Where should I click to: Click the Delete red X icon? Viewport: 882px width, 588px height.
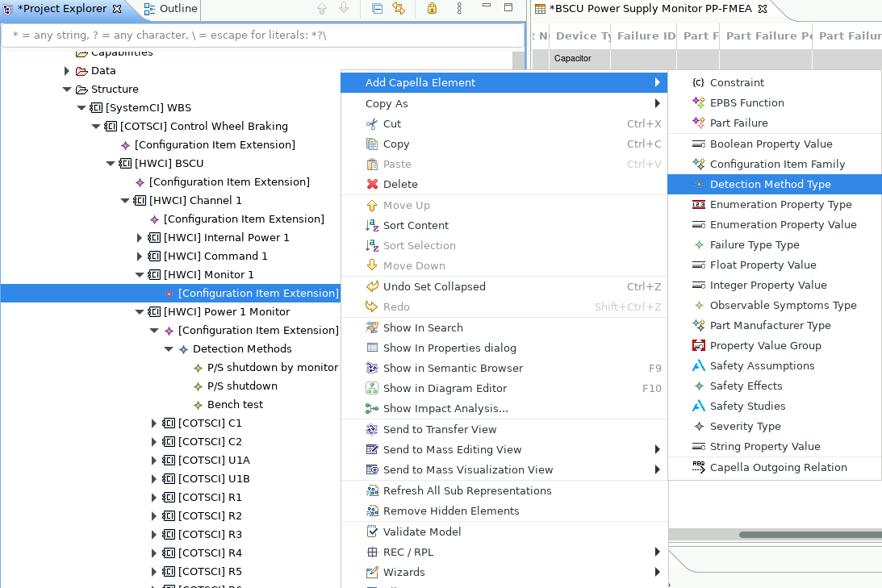pos(372,185)
